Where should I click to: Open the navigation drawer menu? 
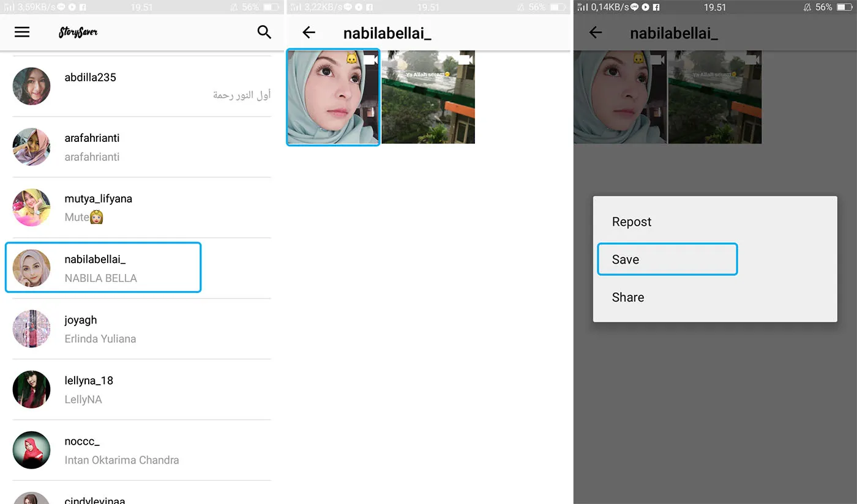[22, 32]
